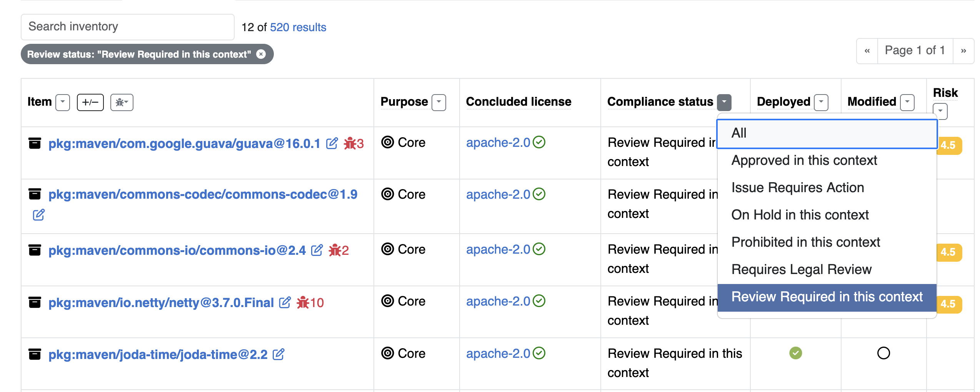The image size is (980, 392).
Task: Open the Purpose column filter dropdown
Action: tap(439, 102)
